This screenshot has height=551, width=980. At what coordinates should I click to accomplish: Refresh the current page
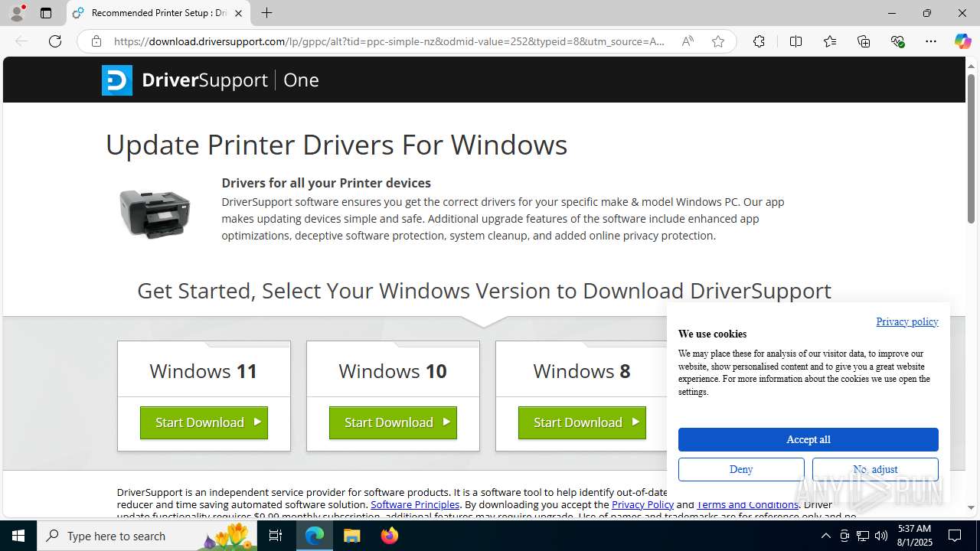click(x=55, y=41)
